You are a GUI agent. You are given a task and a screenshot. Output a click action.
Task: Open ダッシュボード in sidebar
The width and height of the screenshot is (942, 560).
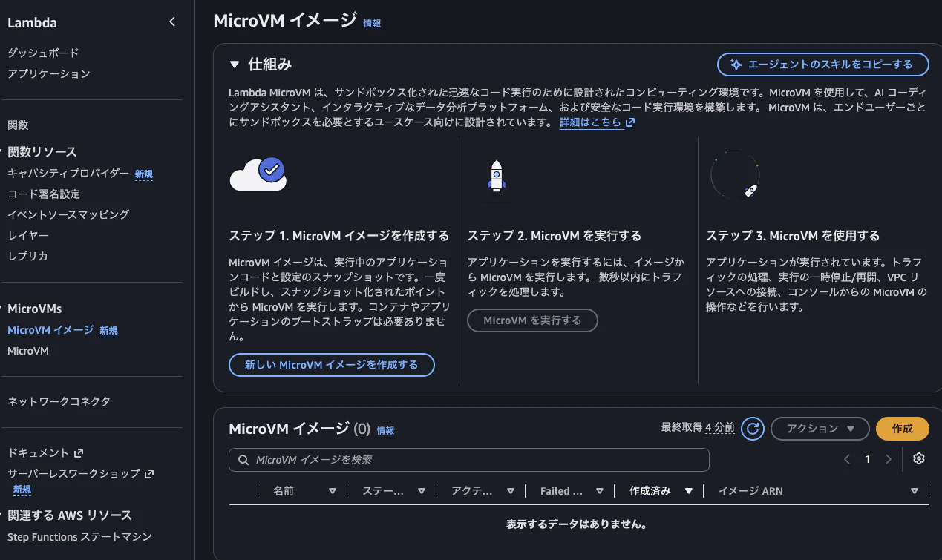point(43,53)
